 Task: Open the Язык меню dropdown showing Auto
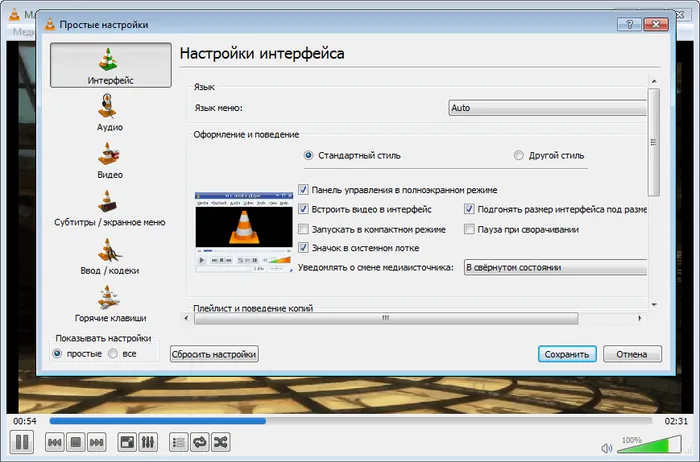[547, 108]
